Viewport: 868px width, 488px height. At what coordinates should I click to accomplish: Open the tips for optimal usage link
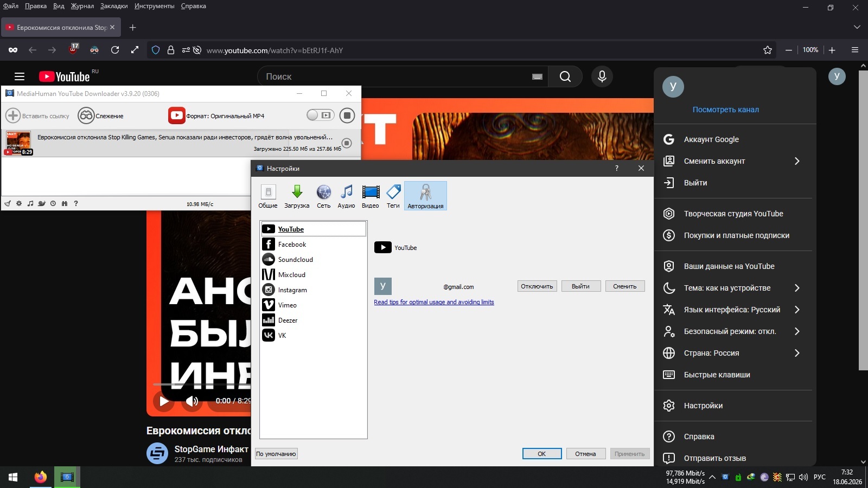click(434, 302)
